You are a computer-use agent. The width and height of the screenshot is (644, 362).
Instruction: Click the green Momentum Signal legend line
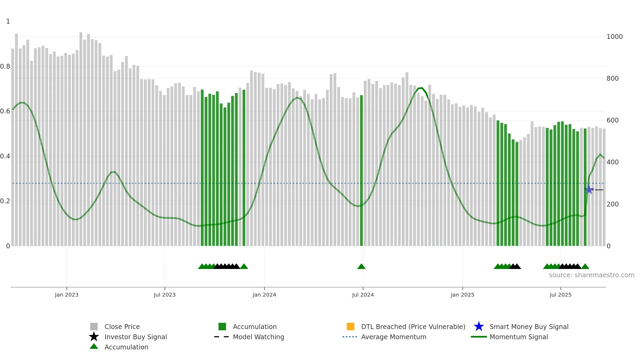(x=479, y=337)
